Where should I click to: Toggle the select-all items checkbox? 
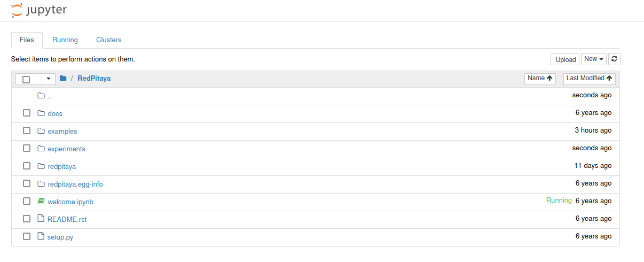(26, 79)
